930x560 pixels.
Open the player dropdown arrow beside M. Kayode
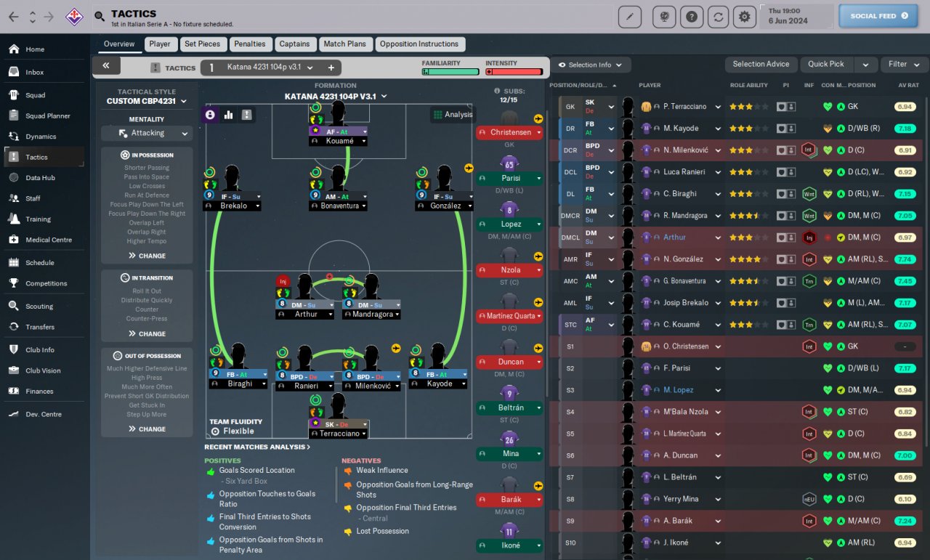click(x=718, y=129)
